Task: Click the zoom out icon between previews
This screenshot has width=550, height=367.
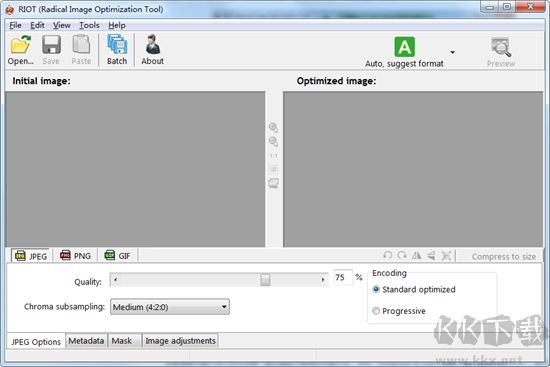Action: pyautogui.click(x=273, y=141)
